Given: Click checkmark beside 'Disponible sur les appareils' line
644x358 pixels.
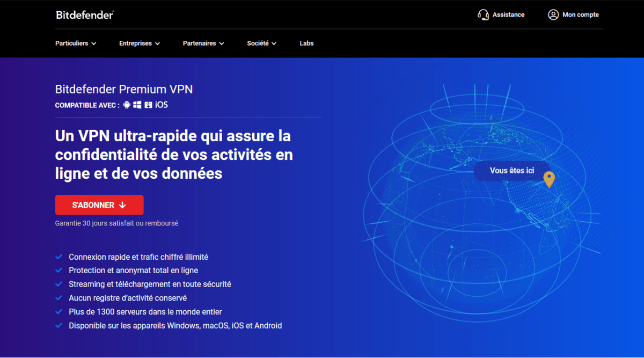Looking at the screenshot, I should pyautogui.click(x=58, y=325).
